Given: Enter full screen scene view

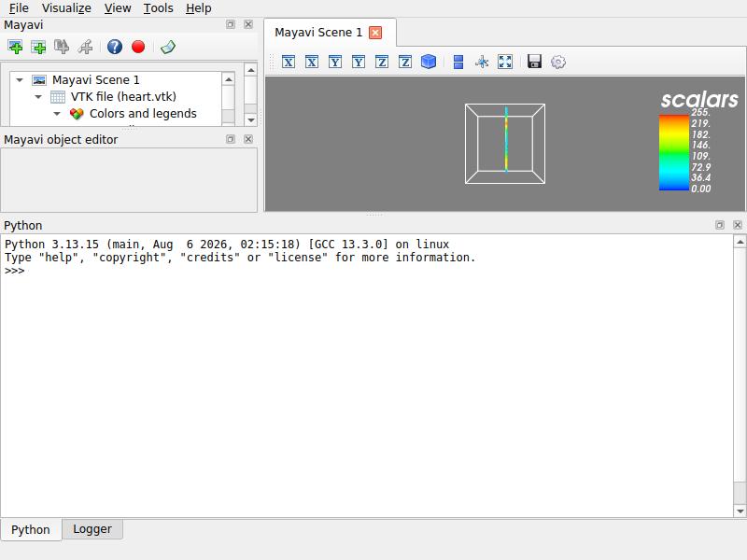Looking at the screenshot, I should point(505,62).
